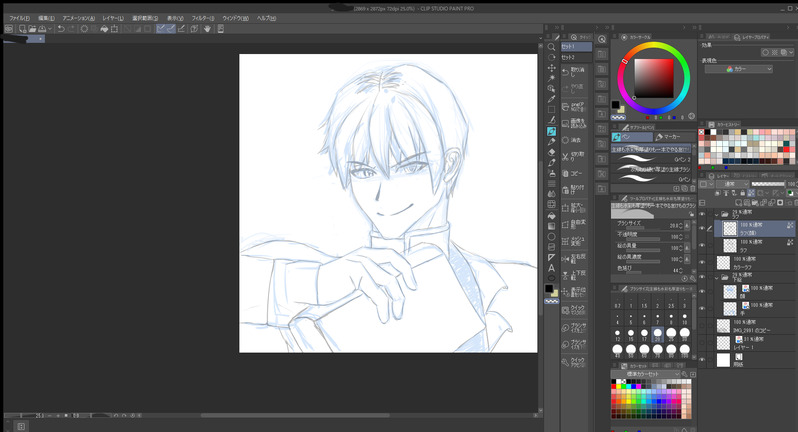The height and width of the screenshot is (432, 798).
Task: Open the フィルター menu
Action: [203, 18]
